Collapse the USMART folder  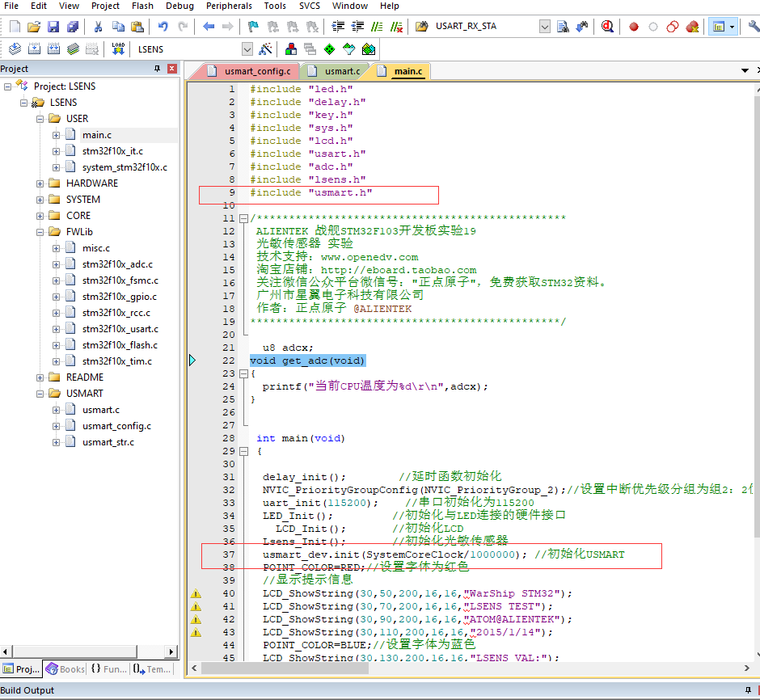coord(40,394)
